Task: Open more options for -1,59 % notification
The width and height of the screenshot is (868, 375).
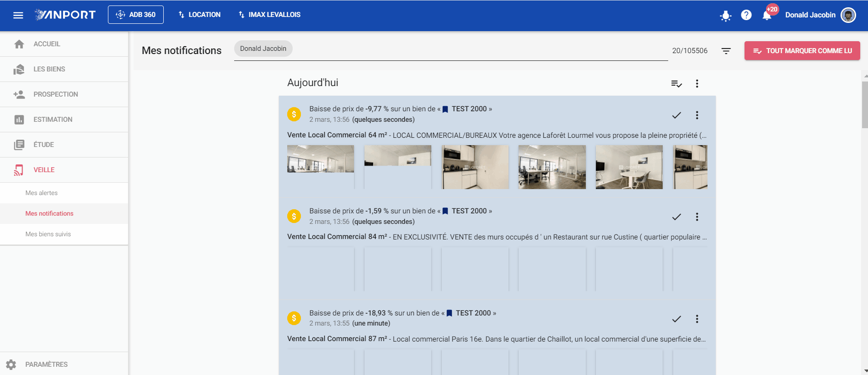Action: click(697, 217)
